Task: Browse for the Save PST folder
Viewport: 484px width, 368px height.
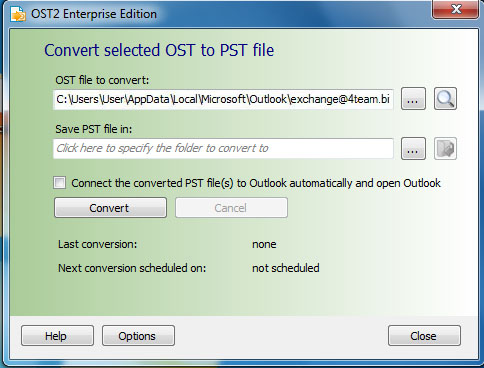Action: (413, 148)
